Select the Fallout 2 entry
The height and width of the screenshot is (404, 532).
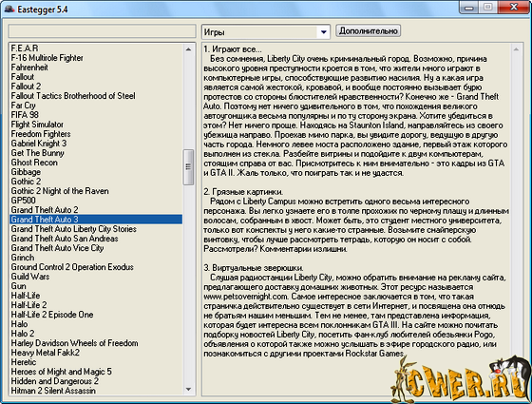point(96,87)
